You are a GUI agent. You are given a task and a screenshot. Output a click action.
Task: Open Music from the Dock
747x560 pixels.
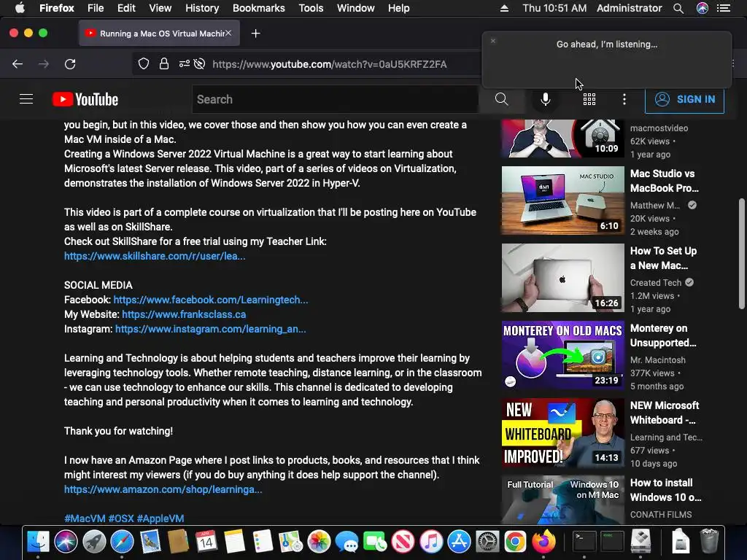(x=431, y=542)
